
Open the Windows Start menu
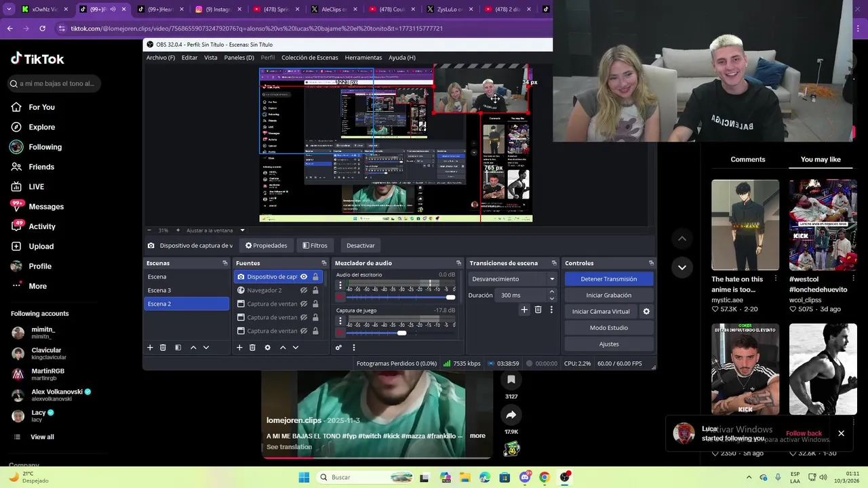304,477
